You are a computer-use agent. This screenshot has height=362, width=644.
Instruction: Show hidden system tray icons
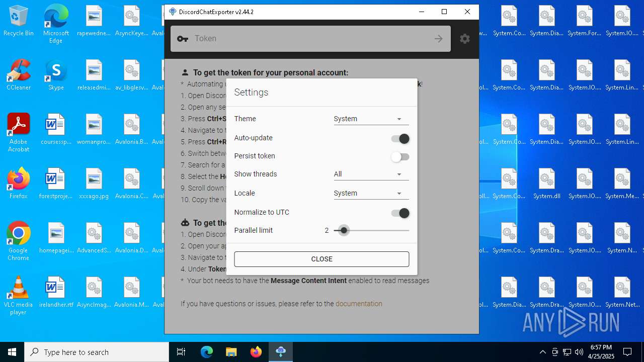pos(542,352)
